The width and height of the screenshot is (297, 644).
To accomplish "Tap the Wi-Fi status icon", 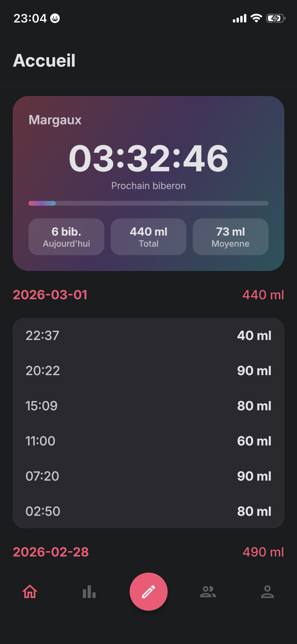I will click(x=256, y=18).
